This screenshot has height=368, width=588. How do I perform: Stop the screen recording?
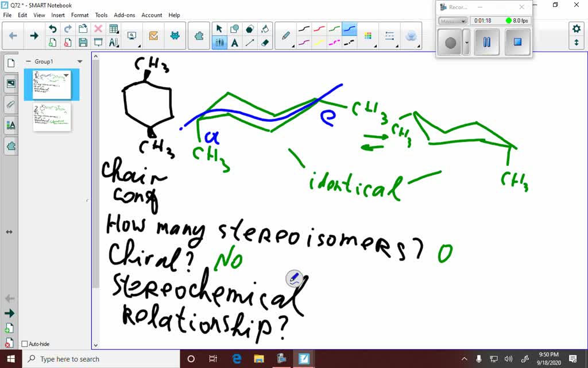(516, 42)
